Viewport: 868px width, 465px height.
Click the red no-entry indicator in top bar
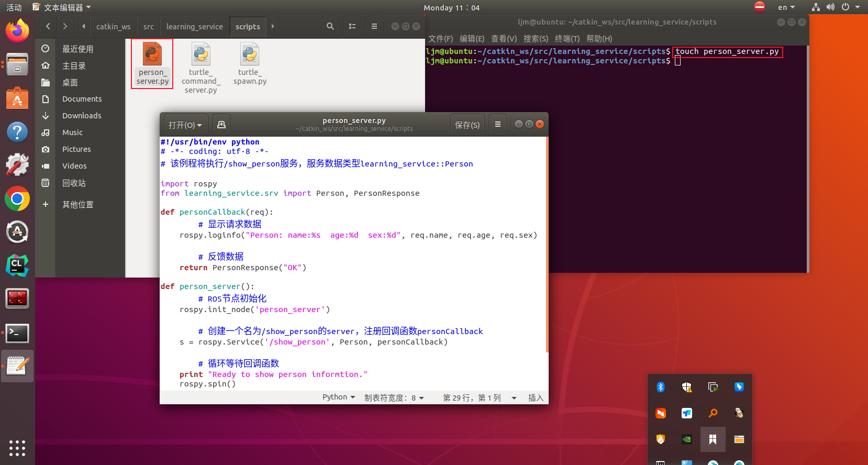tap(760, 7)
